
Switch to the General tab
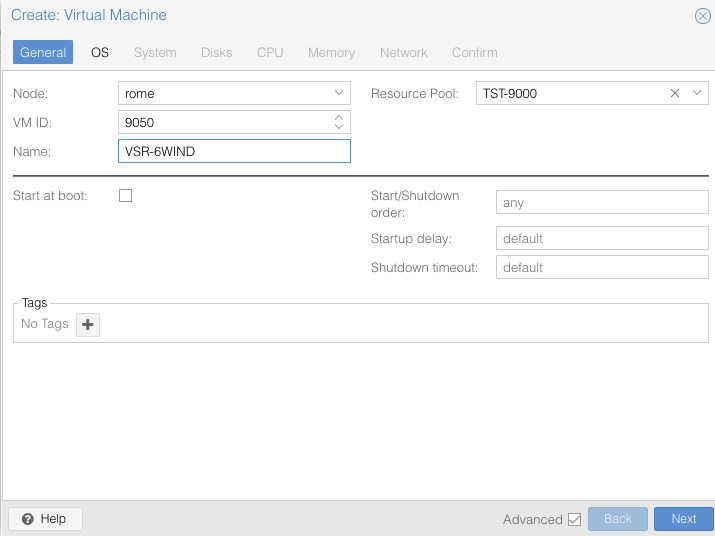[x=43, y=52]
